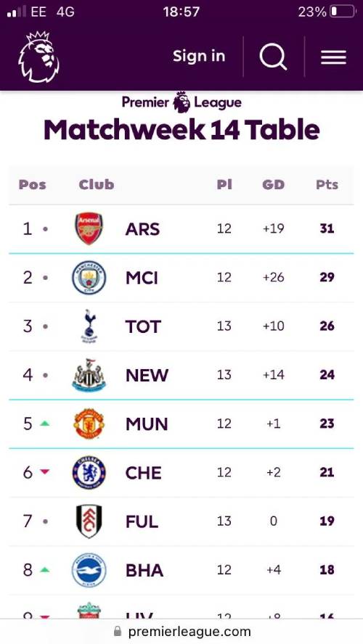Select the Manchester City club crest
This screenshot has width=363, height=644.
point(89,277)
